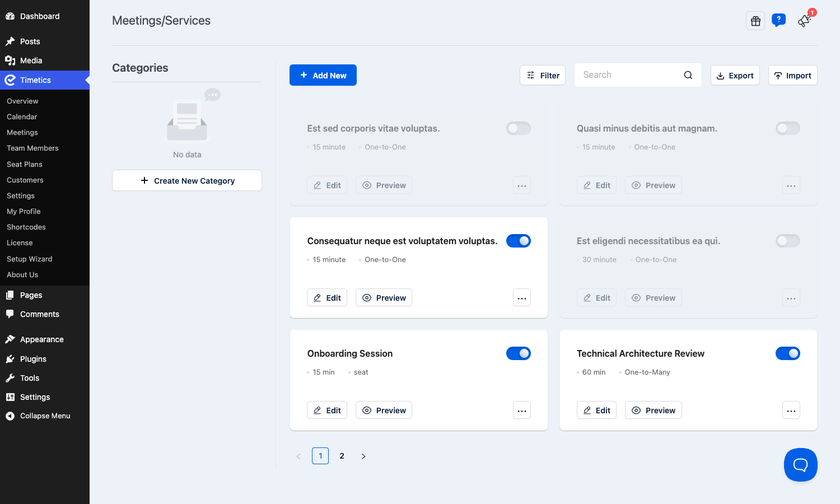The width and height of the screenshot is (840, 504).
Task: Open the gift box icon in header
Action: point(755,21)
